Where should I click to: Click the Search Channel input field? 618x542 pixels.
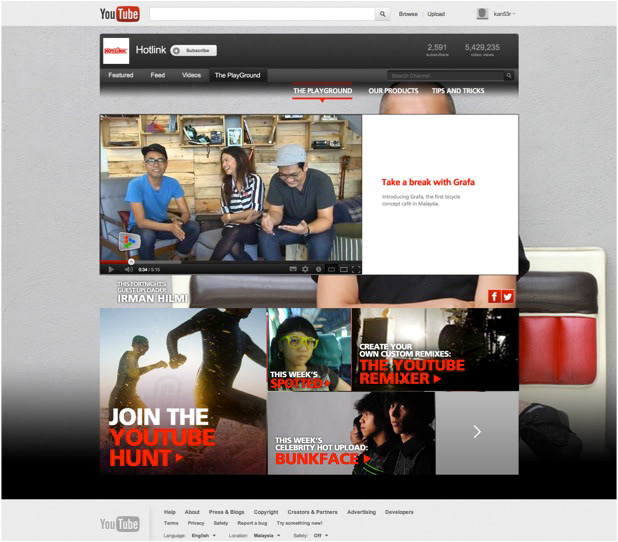click(445, 75)
